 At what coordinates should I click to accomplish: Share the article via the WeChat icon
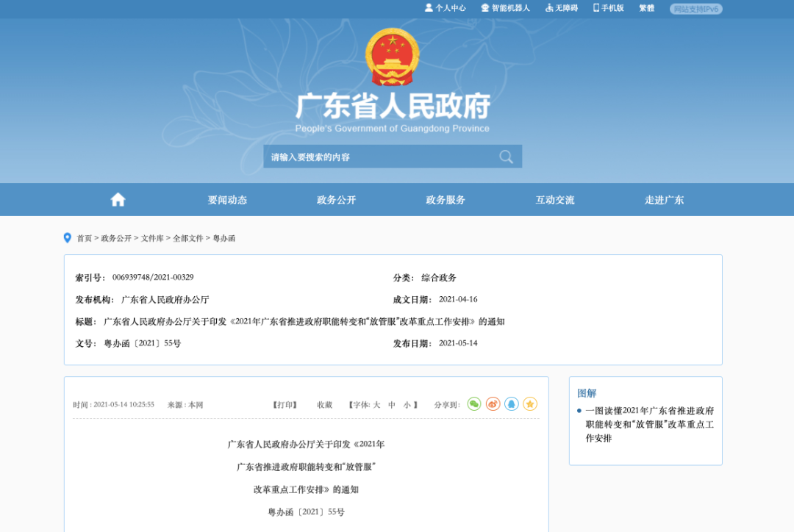(474, 403)
